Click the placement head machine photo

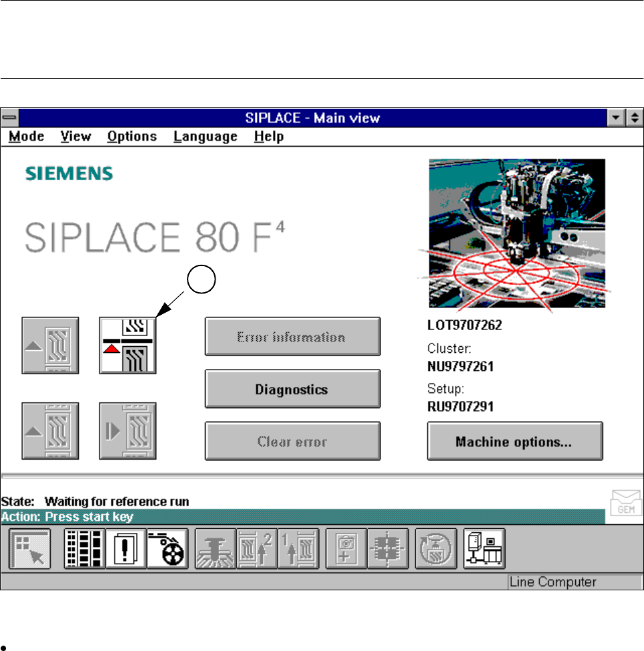point(517,233)
